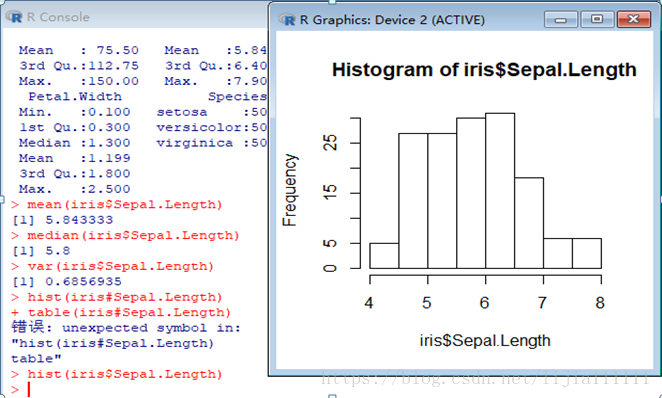Click the '[1] 5.8' median output line

click(41, 251)
